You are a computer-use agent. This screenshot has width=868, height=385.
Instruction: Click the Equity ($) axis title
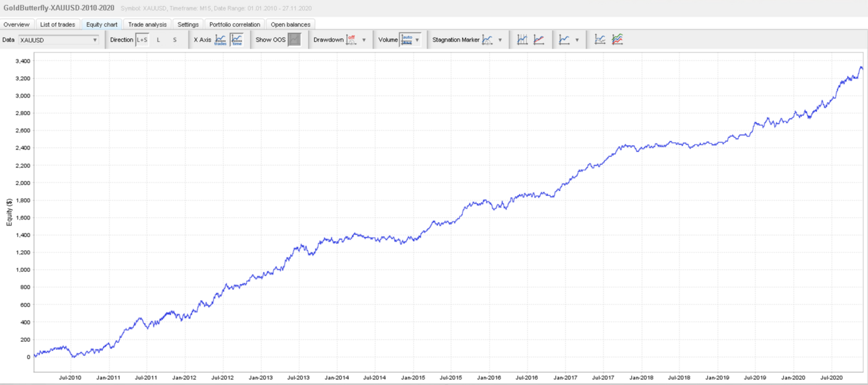[x=9, y=211]
